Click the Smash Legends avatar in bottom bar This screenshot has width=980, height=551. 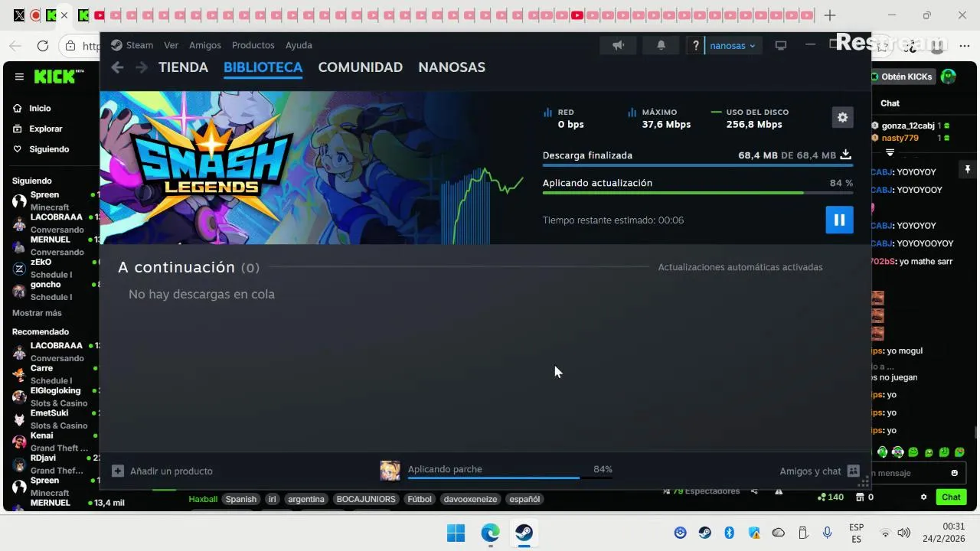(390, 470)
